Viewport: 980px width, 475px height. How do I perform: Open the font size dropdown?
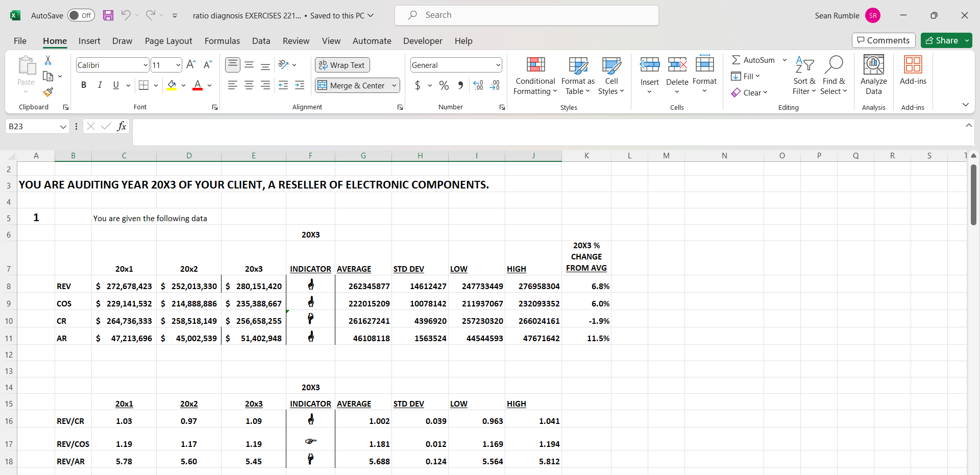click(x=178, y=65)
